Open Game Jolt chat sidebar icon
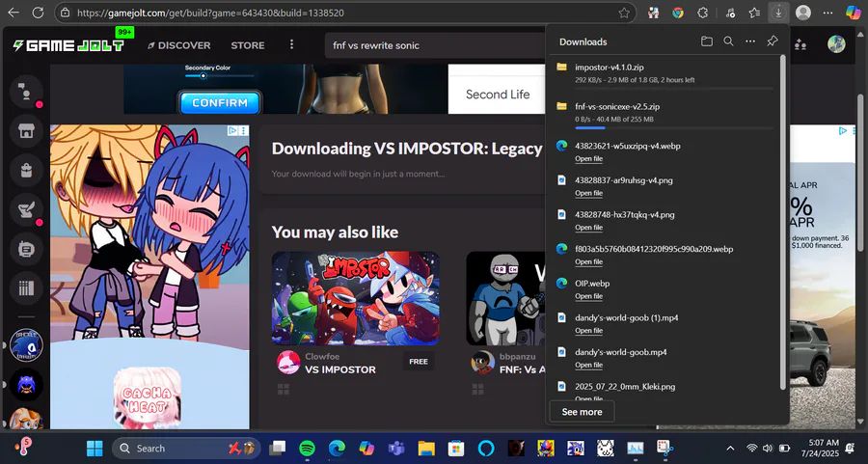The image size is (868, 464). (26, 92)
